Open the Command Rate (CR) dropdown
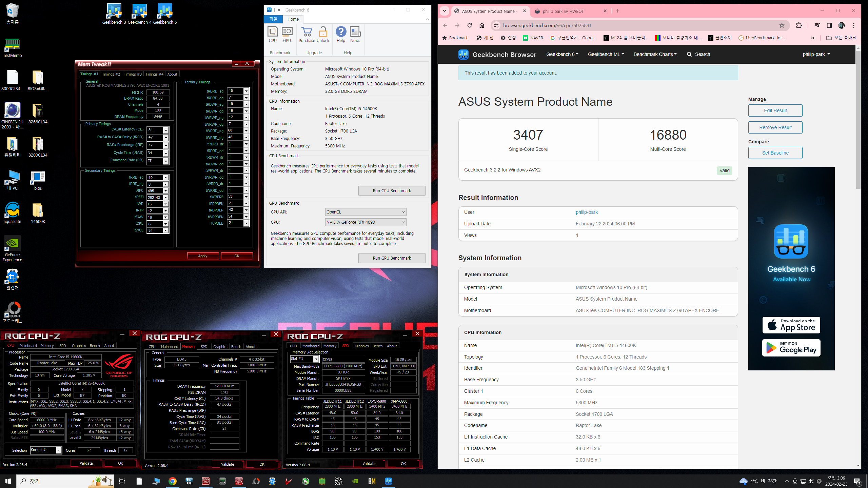 coord(166,161)
